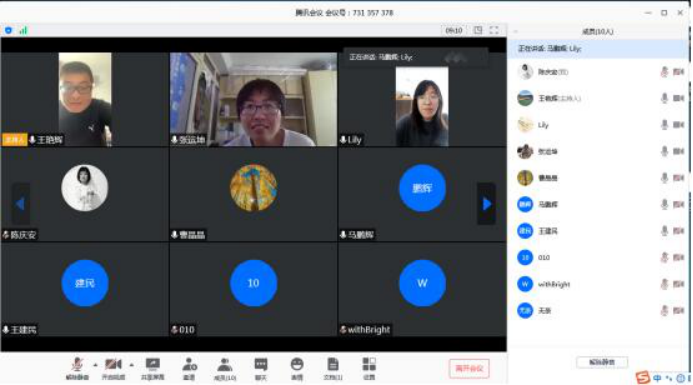Click the network signal strength indicator
This screenshot has height=385, width=693.
click(x=23, y=30)
